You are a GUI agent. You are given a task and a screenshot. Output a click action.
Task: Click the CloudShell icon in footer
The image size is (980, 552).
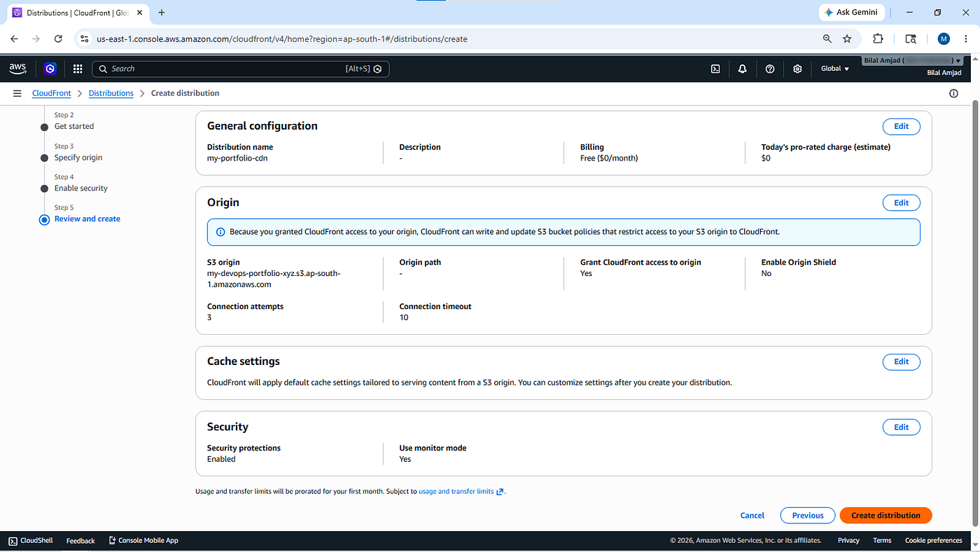(x=13, y=541)
